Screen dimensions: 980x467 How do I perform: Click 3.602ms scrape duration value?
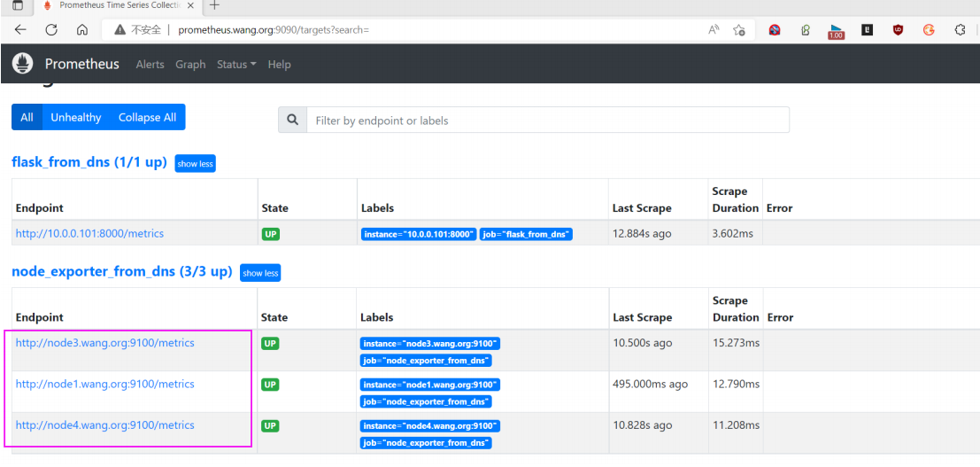(x=733, y=234)
